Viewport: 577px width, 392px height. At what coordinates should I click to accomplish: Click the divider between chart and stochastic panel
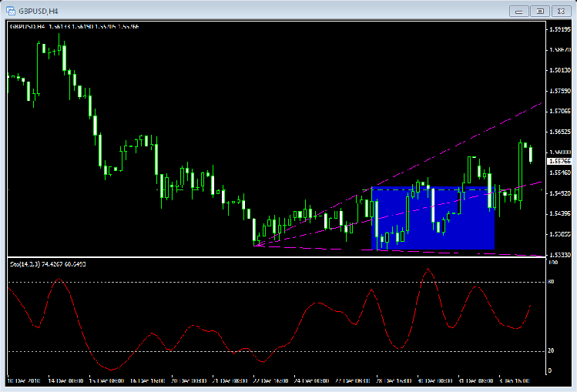click(x=277, y=257)
